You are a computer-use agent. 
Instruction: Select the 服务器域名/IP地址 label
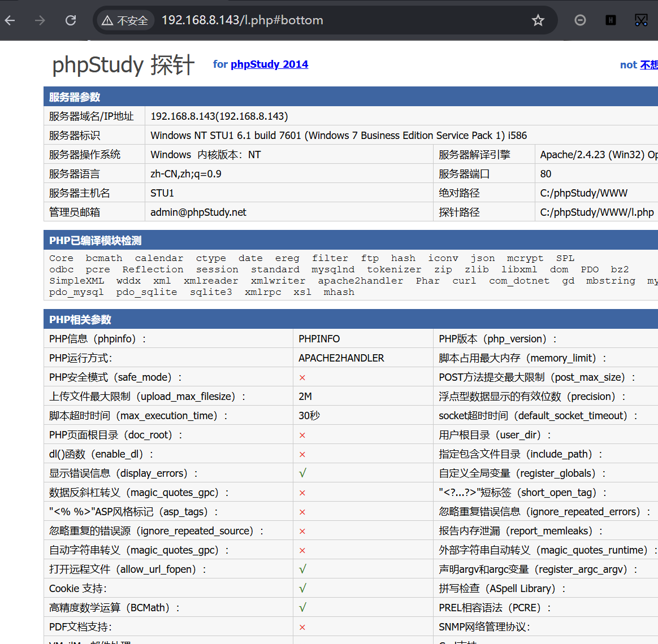pos(91,116)
